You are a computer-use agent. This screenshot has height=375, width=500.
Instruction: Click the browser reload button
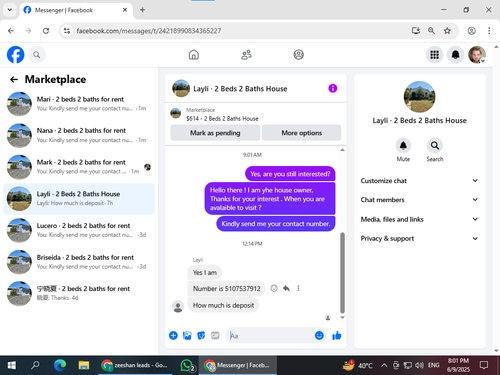click(46, 31)
